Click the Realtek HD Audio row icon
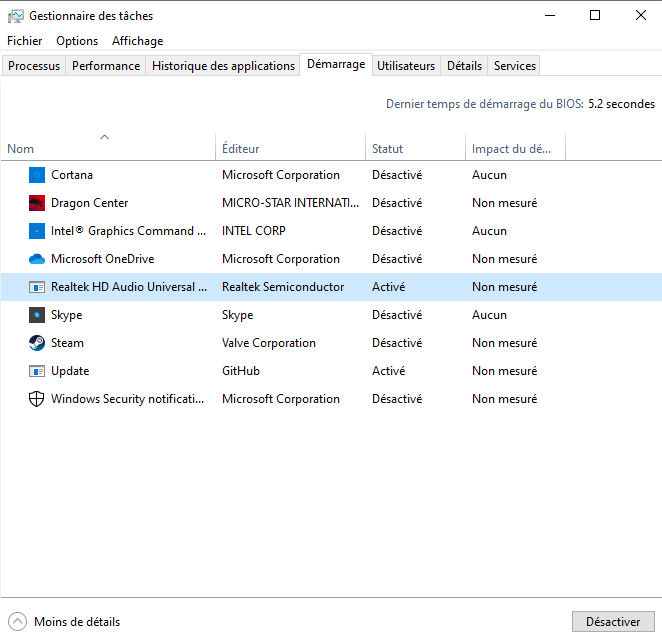 point(37,287)
